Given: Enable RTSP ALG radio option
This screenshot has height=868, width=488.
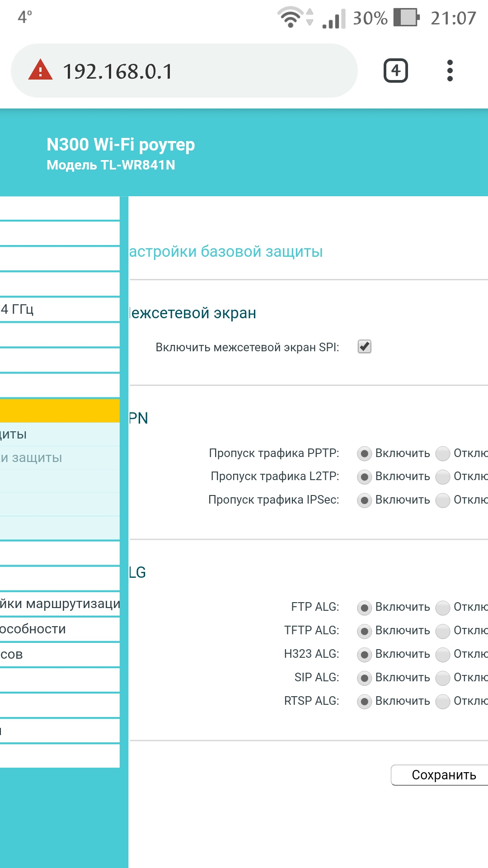Looking at the screenshot, I should point(364,701).
